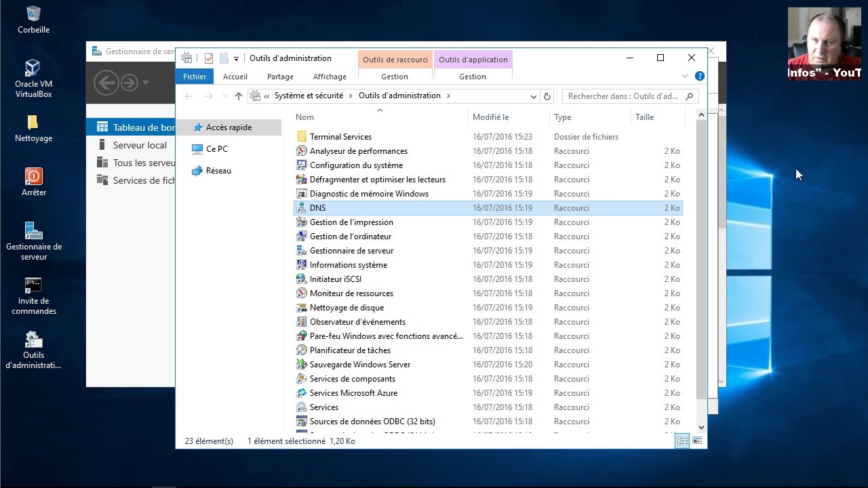Expand the ribbon with the chevron
The width and height of the screenshot is (868, 488).
[x=685, y=77]
